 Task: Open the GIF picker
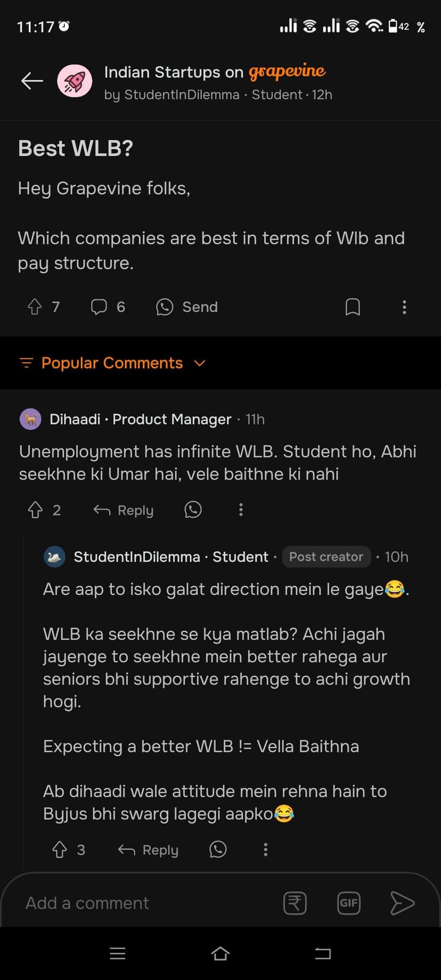pos(349,903)
